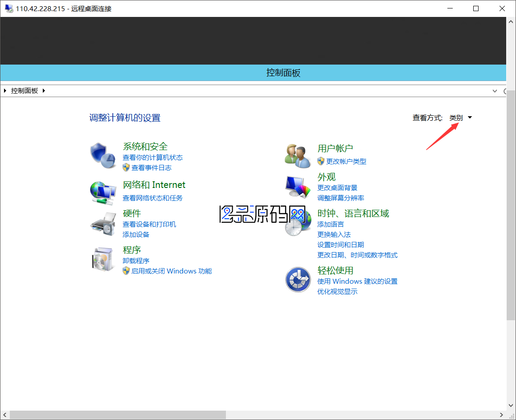Open 查看你的计算机状态 link

point(153,158)
